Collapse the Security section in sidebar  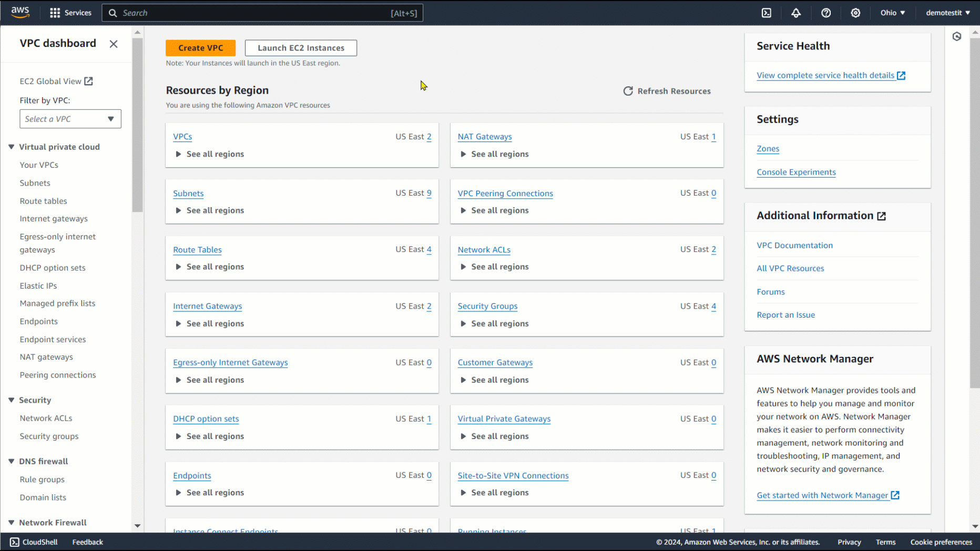pyautogui.click(x=11, y=400)
